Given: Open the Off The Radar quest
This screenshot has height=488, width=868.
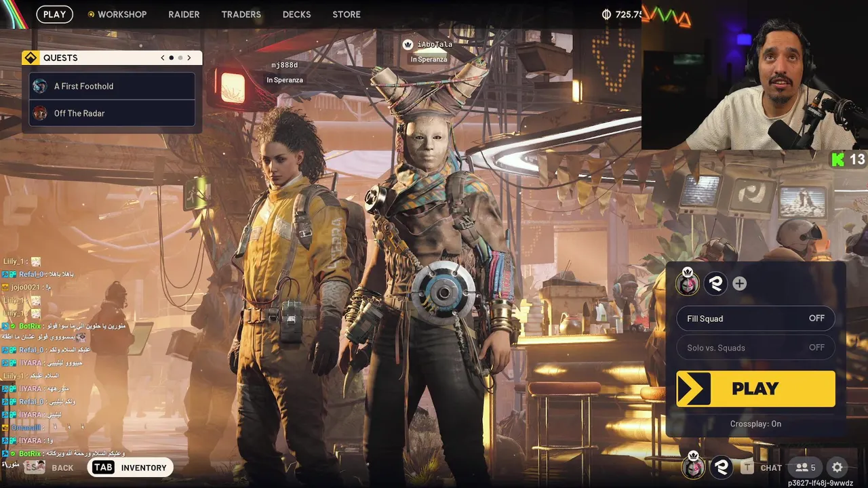Looking at the screenshot, I should click(x=112, y=113).
